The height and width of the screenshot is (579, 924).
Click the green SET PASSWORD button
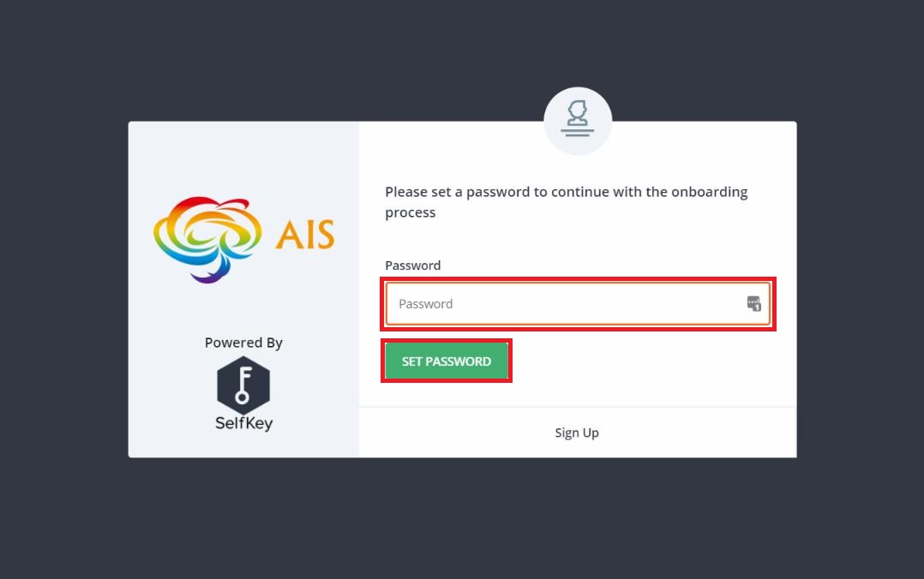point(446,361)
